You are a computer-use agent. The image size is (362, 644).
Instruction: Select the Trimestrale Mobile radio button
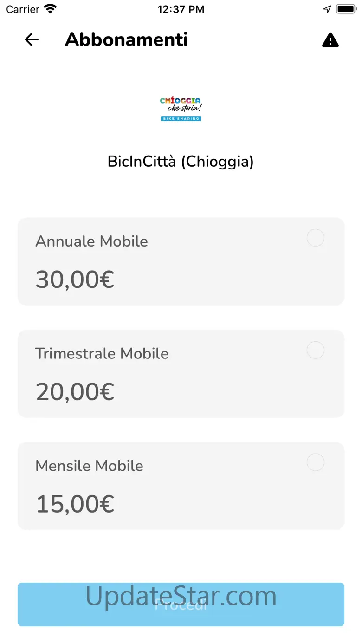(x=316, y=350)
